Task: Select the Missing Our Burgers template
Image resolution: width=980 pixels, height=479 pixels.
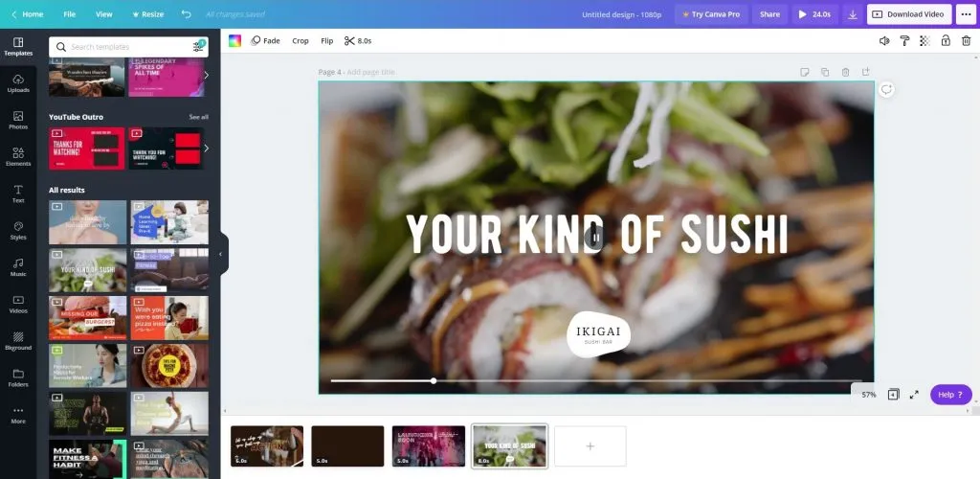Action: click(87, 318)
